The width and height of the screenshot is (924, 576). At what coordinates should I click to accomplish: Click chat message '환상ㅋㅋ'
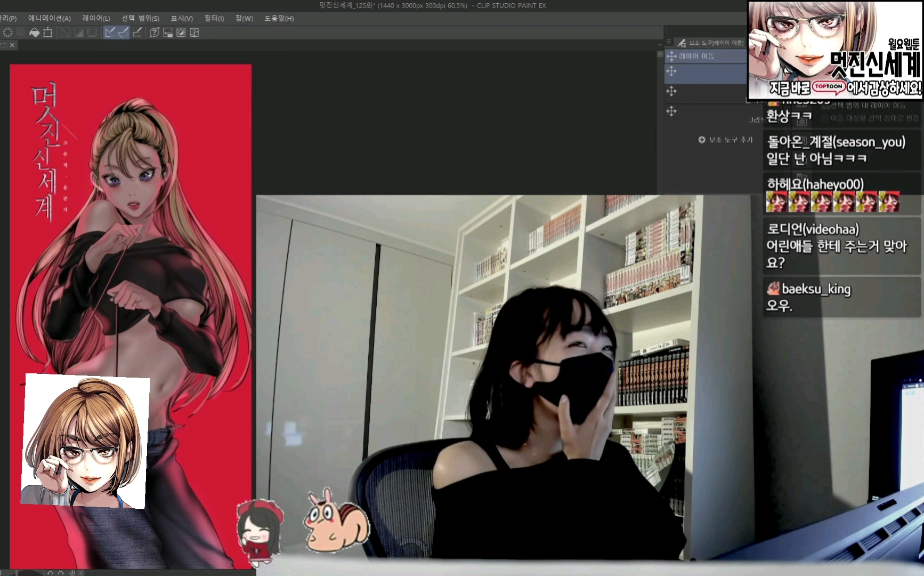[x=789, y=116]
